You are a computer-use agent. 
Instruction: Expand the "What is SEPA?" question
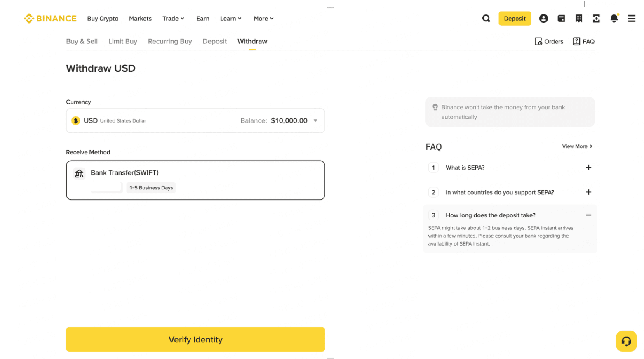[x=588, y=168]
